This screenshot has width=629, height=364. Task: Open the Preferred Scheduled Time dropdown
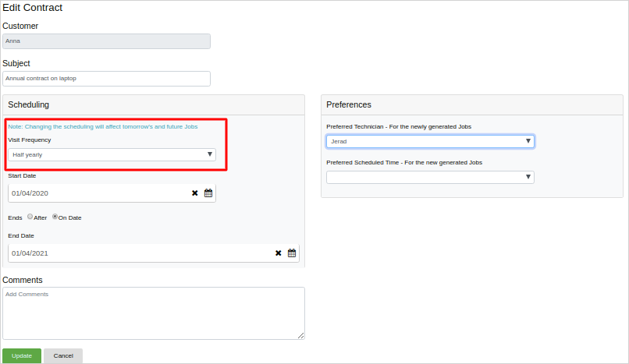coord(430,177)
